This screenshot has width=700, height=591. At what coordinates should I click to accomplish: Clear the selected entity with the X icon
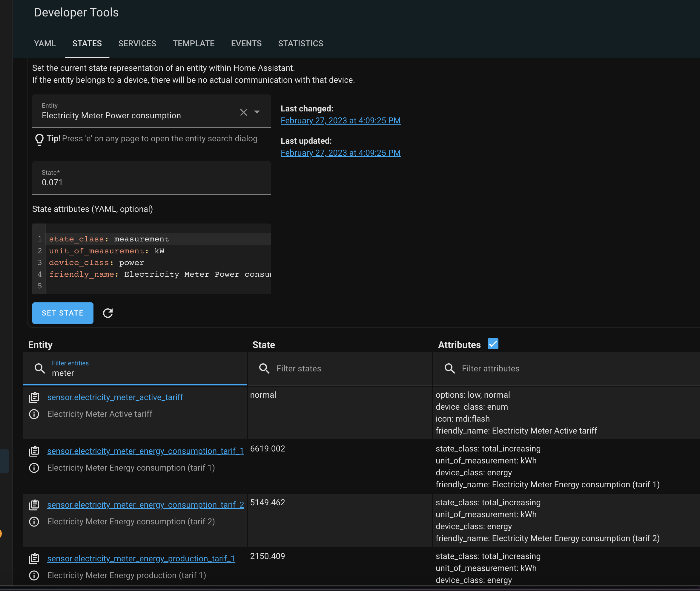(243, 112)
